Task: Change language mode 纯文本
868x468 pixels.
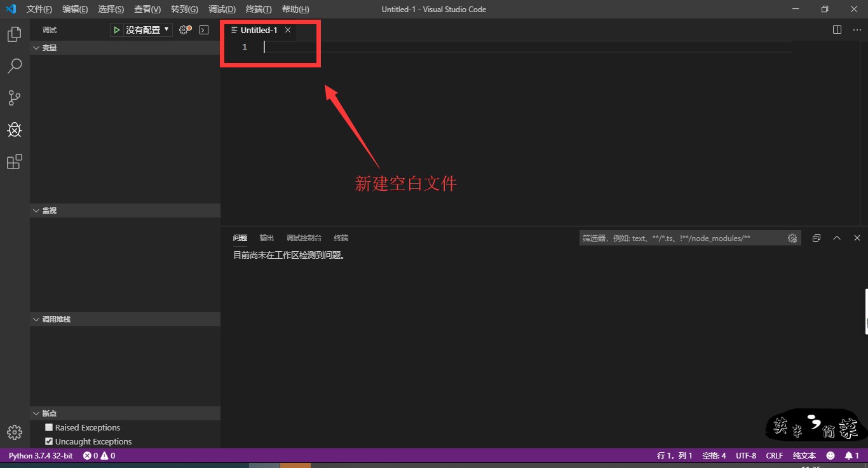Action: pos(804,456)
